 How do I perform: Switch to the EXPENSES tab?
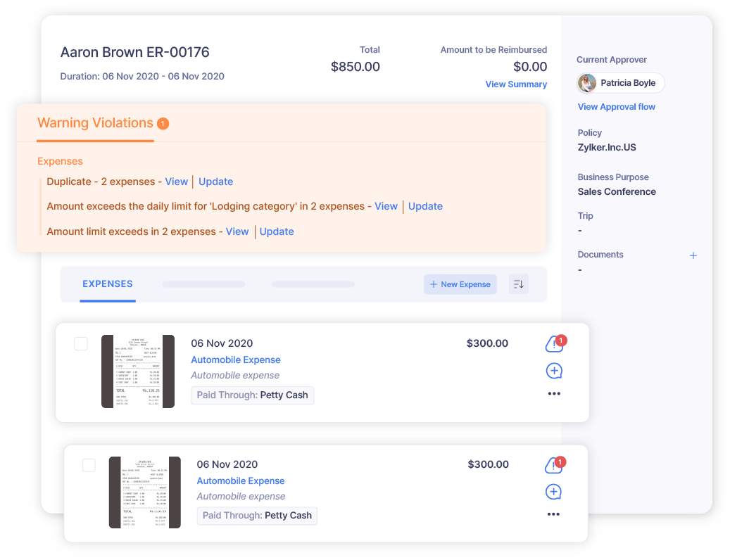click(x=107, y=284)
